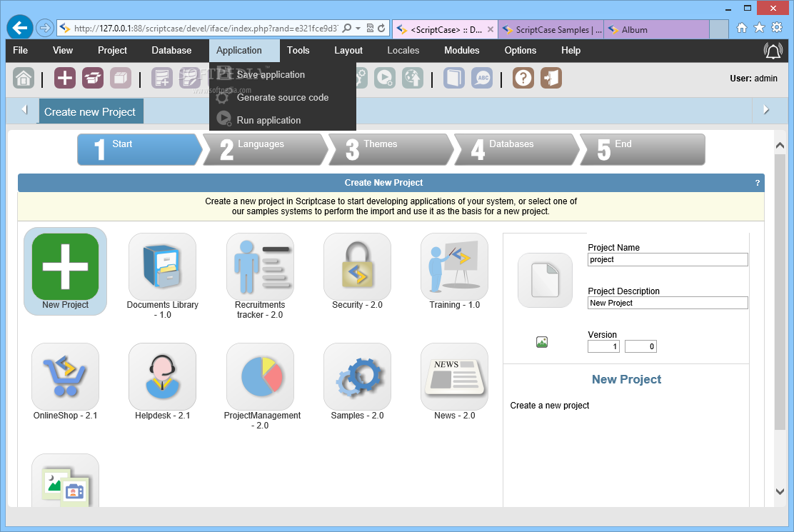Click the Project Name input field
The width and height of the screenshot is (794, 532).
pos(668,260)
